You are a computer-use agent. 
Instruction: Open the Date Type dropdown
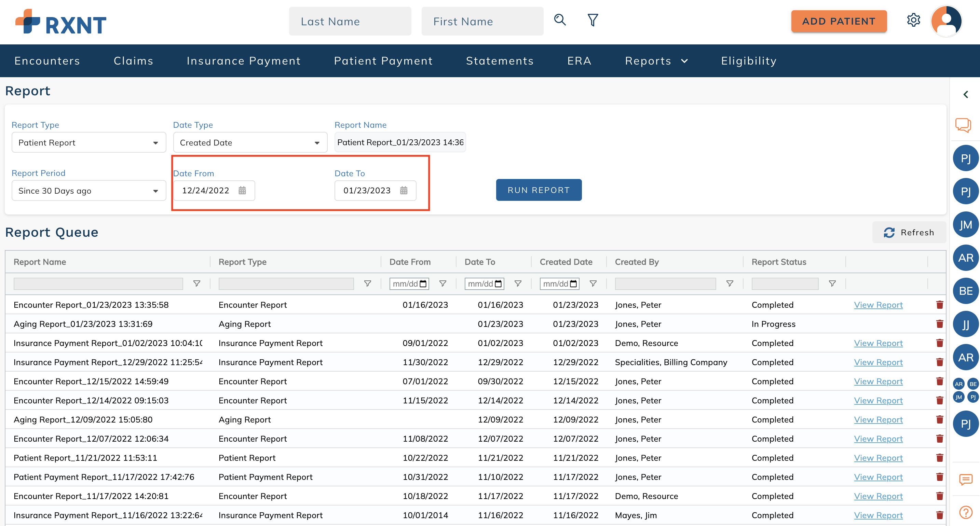click(x=250, y=143)
